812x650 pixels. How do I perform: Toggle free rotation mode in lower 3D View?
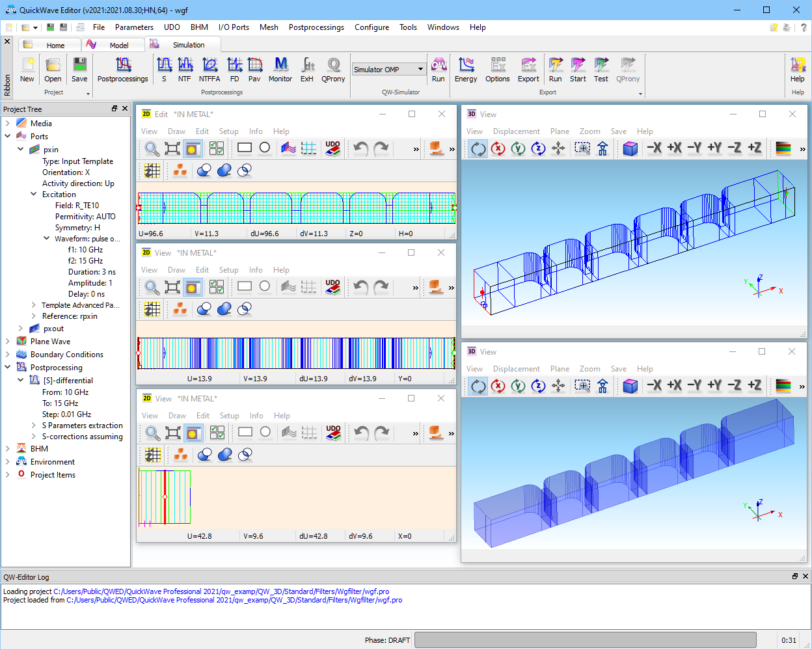pyautogui.click(x=478, y=386)
